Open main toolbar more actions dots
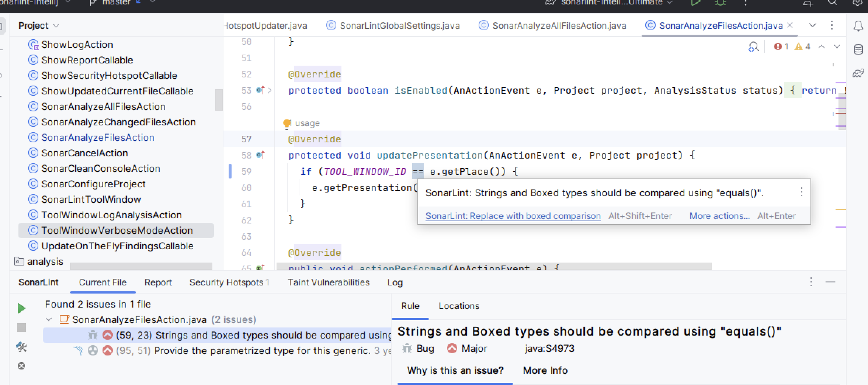 click(745, 3)
